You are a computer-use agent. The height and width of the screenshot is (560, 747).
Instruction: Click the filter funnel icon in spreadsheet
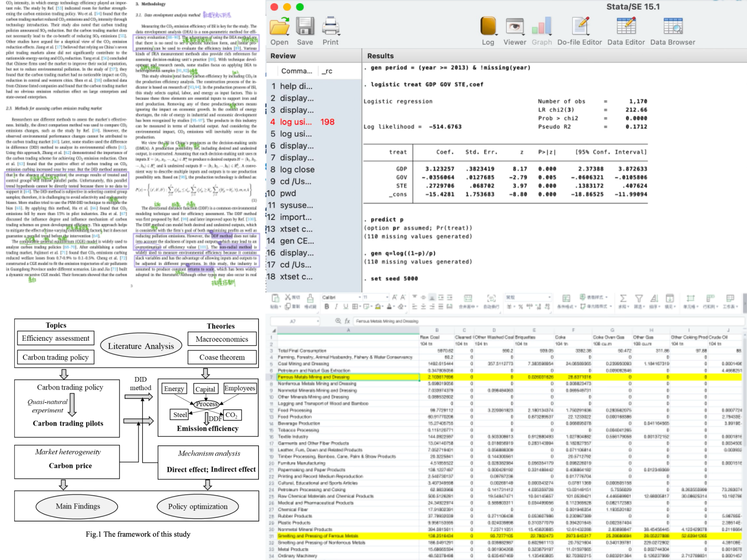click(639, 298)
